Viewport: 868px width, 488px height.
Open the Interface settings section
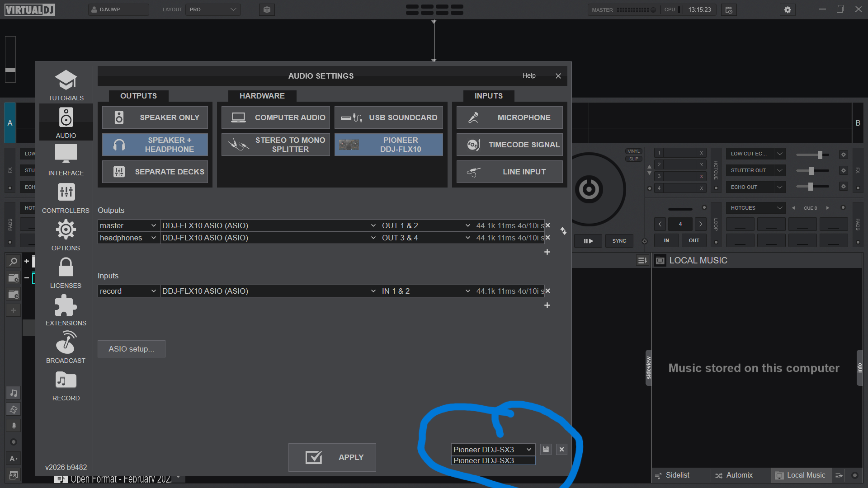point(66,160)
